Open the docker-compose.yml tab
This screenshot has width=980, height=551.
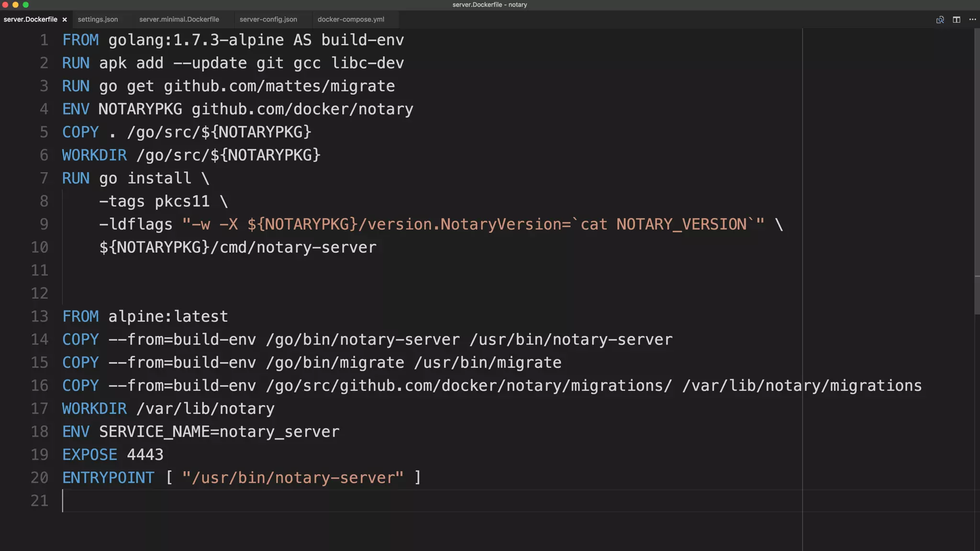click(351, 20)
